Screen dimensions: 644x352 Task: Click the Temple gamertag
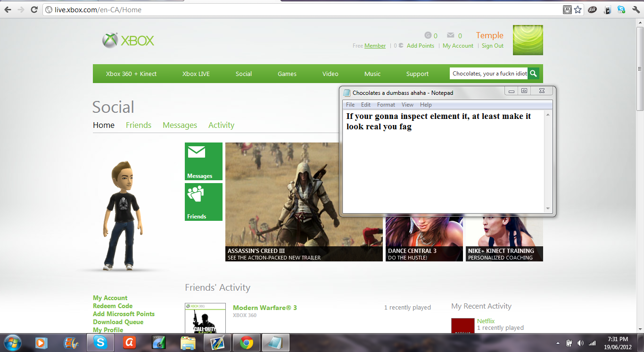pyautogui.click(x=490, y=35)
